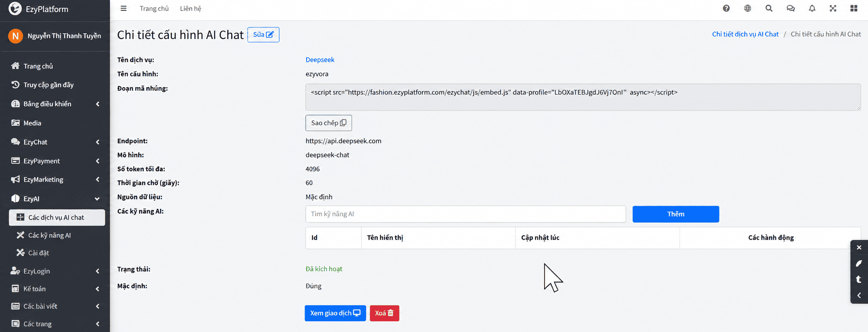
Task: Go to Chi tiết dịch vụ AI Chat breadcrumb
Action: [745, 34]
